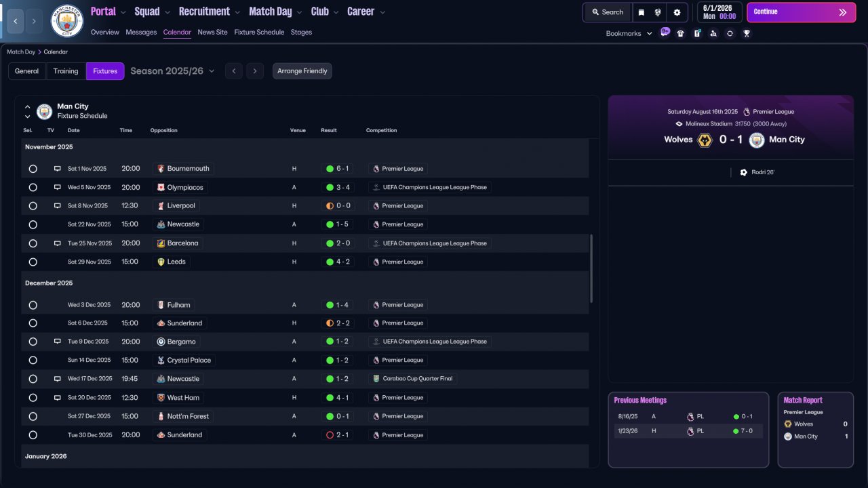Click the Manchester City club badge in the header

[67, 21]
